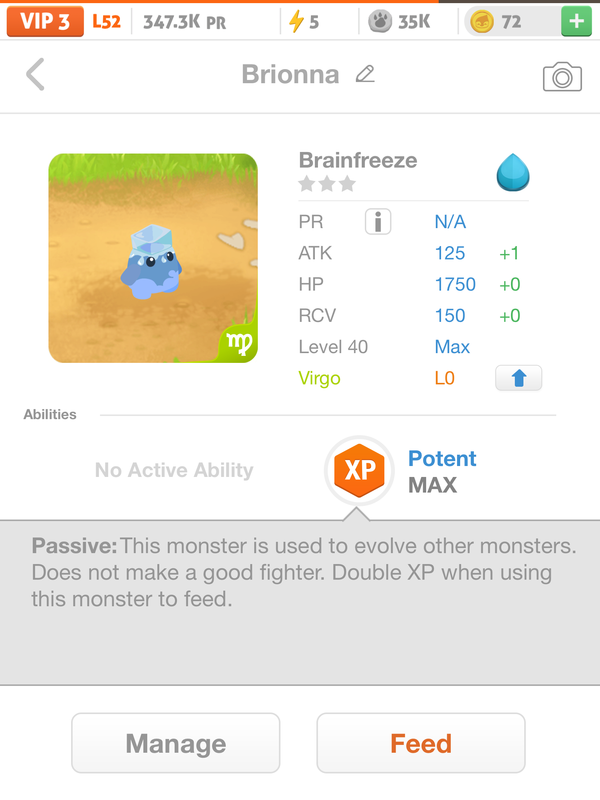Select the Potent MAX ability label

(442, 472)
